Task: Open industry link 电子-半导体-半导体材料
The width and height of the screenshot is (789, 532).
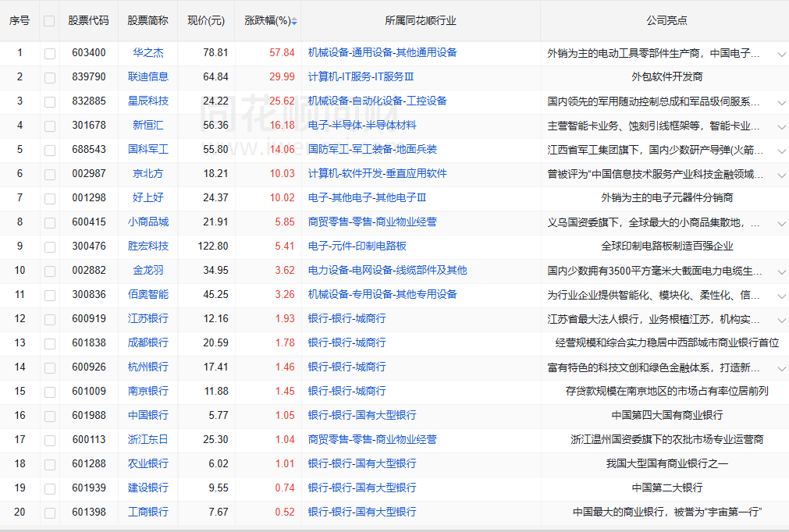Action: [362, 126]
